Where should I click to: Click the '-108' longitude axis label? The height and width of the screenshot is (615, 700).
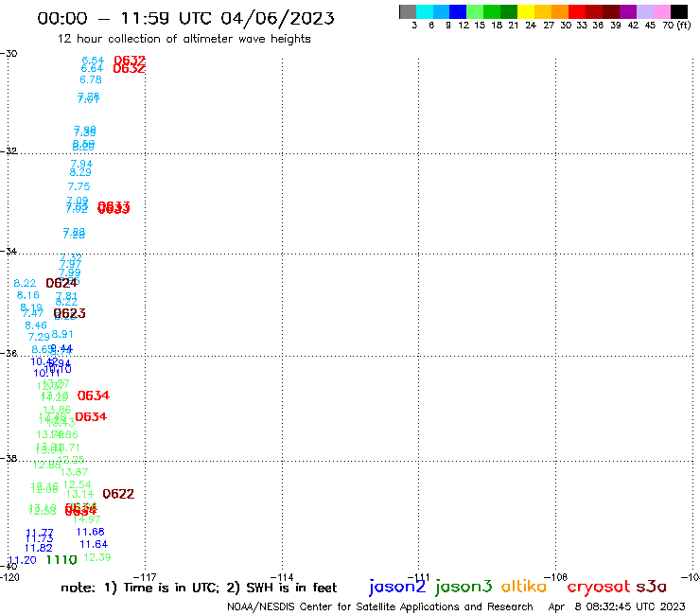click(556, 577)
